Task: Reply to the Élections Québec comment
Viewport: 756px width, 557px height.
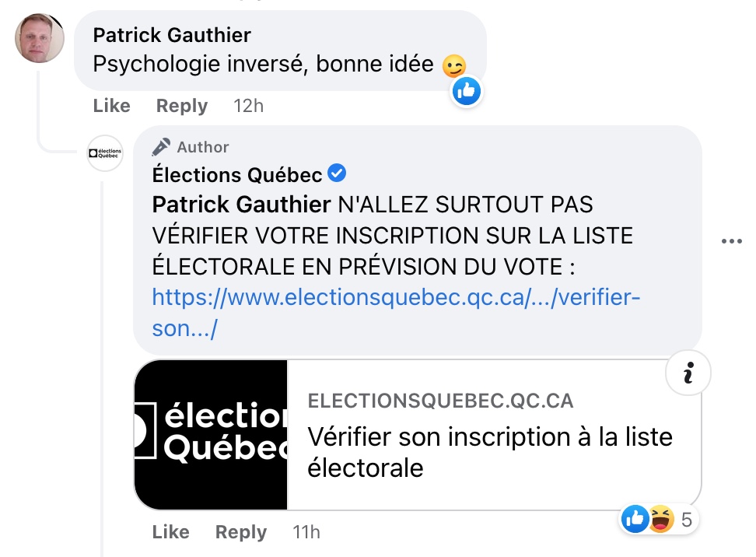Action: (240, 532)
